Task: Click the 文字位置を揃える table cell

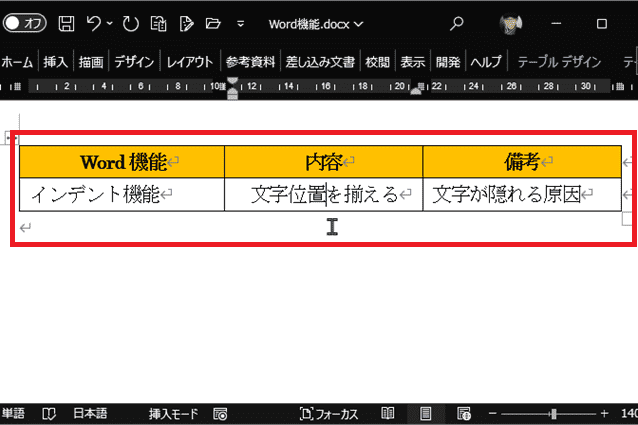Action: pyautogui.click(x=323, y=194)
